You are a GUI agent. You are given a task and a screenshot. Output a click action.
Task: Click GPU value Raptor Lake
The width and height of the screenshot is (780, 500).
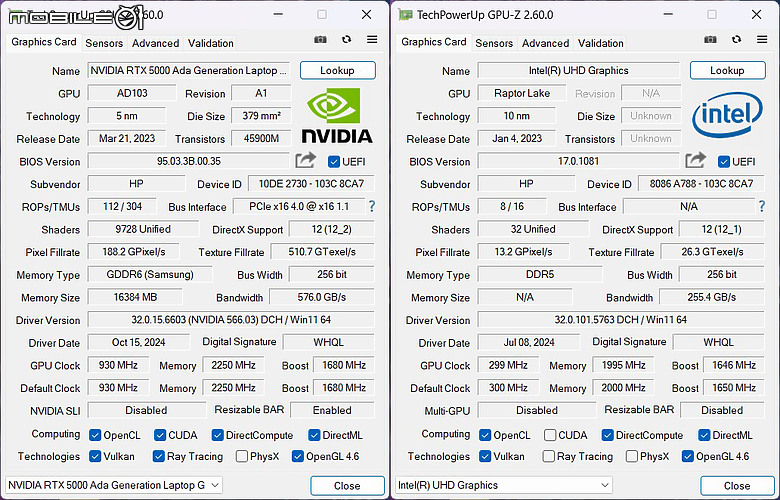click(522, 93)
